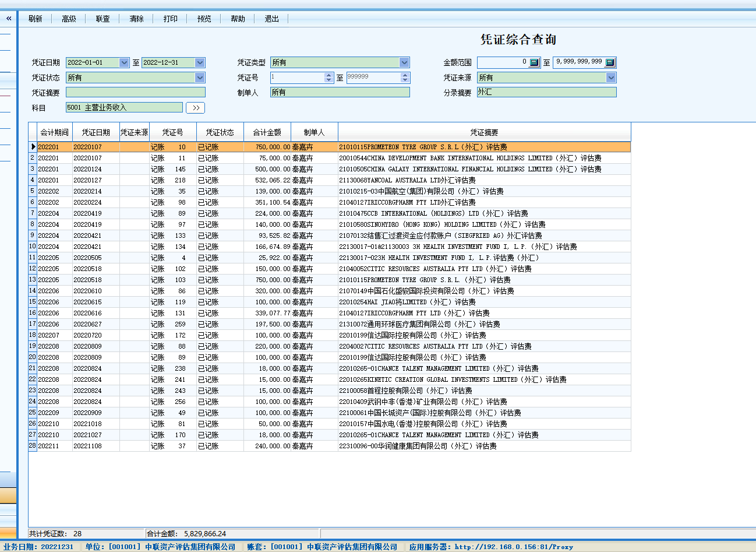Open calculator icon for maximum amount field
The width and height of the screenshot is (756, 552).
610,62
